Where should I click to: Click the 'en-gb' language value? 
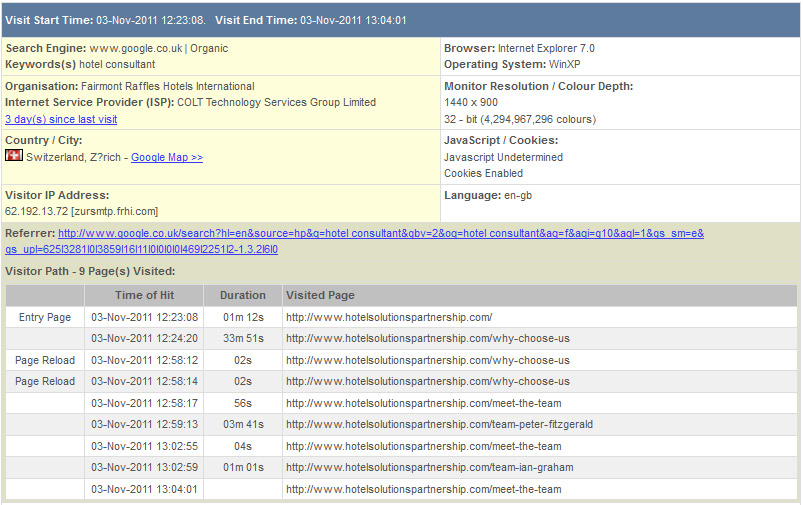point(518,196)
